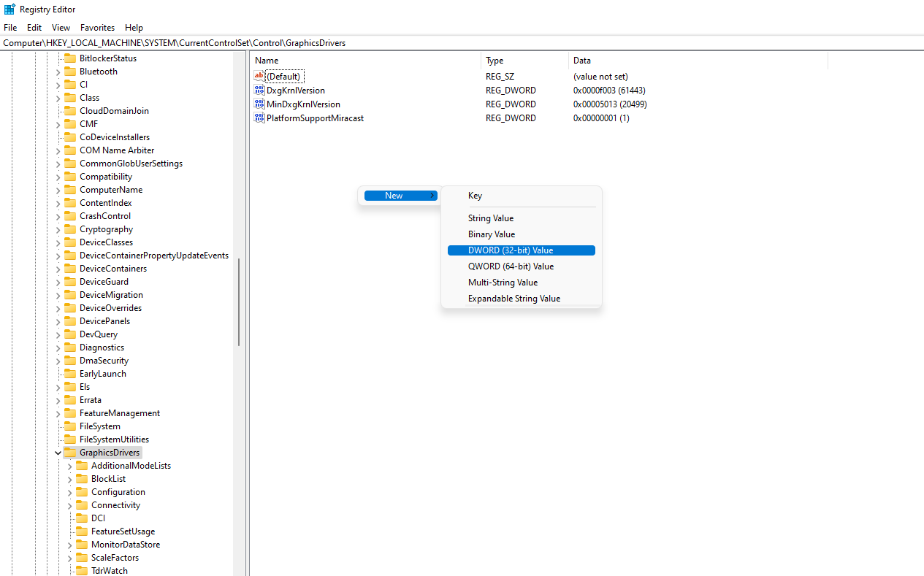Click the open folder icon beside GraphicsDrivers
Screen dimensions: 924x576
(x=70, y=453)
